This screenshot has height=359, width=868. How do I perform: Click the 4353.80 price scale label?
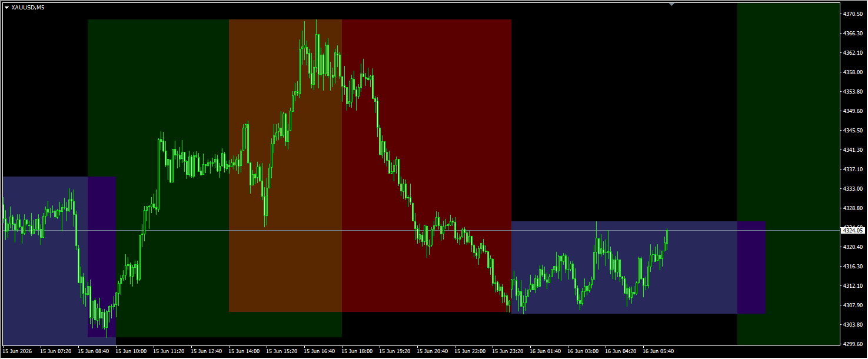tap(852, 91)
